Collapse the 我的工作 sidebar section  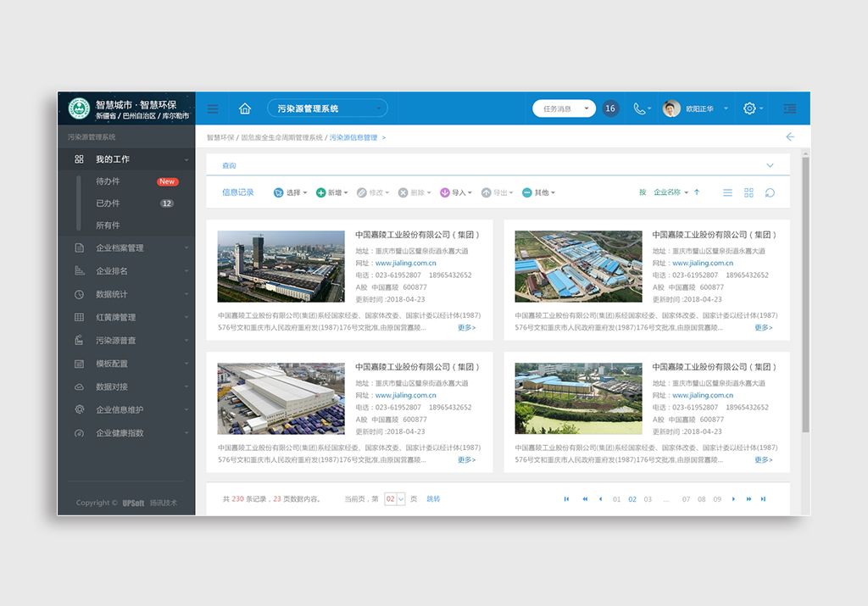point(126,159)
